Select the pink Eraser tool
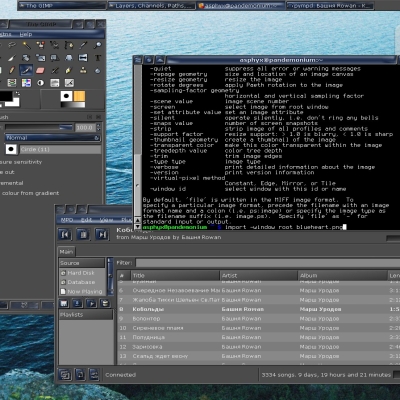 (40, 70)
